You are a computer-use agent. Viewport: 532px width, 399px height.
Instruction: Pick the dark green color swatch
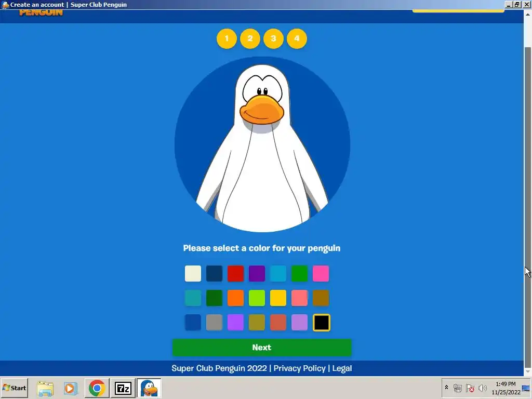pyautogui.click(x=214, y=298)
